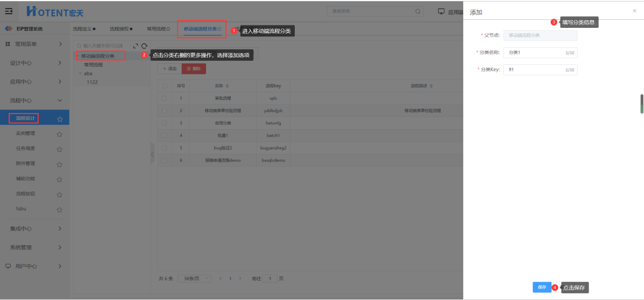Star the fabu menu item

pyautogui.click(x=59, y=210)
